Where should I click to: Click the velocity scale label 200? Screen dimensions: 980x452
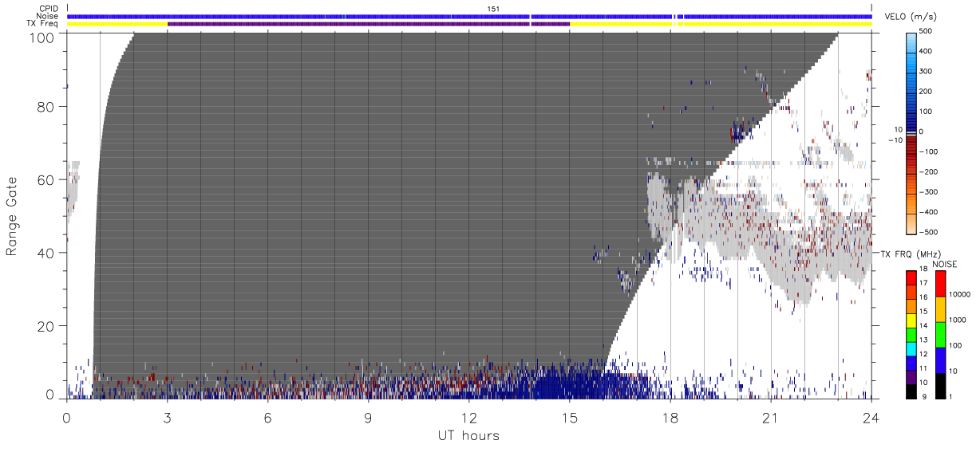pyautogui.click(x=926, y=91)
